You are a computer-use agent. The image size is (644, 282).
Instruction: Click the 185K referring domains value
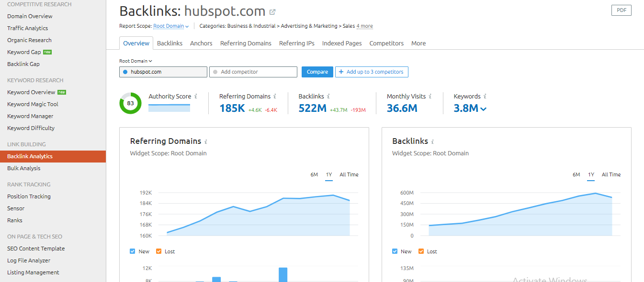pos(232,108)
